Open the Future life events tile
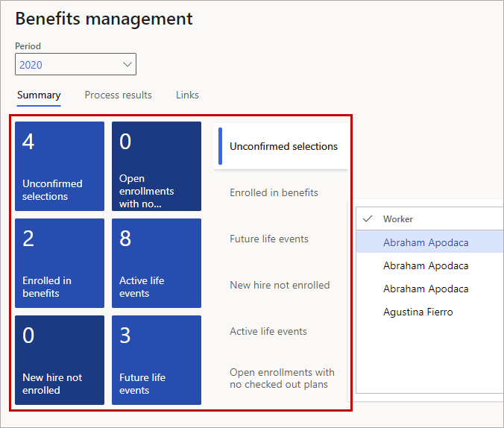504x428 pixels. 157,360
